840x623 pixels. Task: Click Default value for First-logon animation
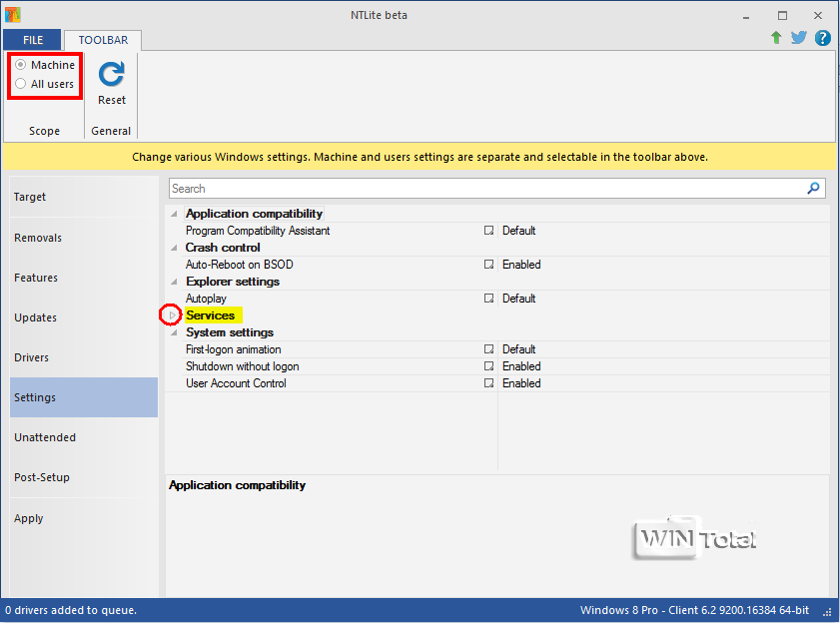point(518,349)
